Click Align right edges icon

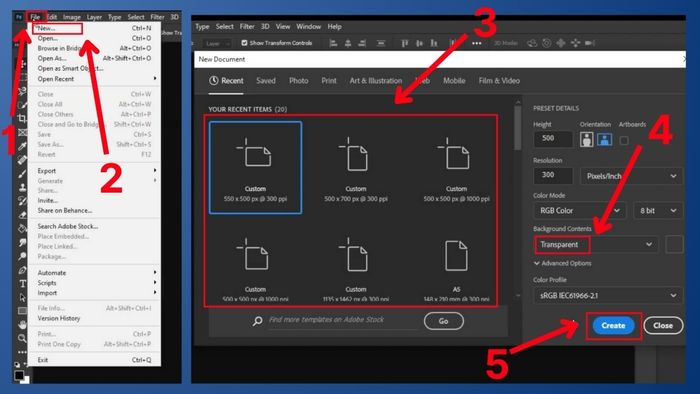tap(362, 43)
